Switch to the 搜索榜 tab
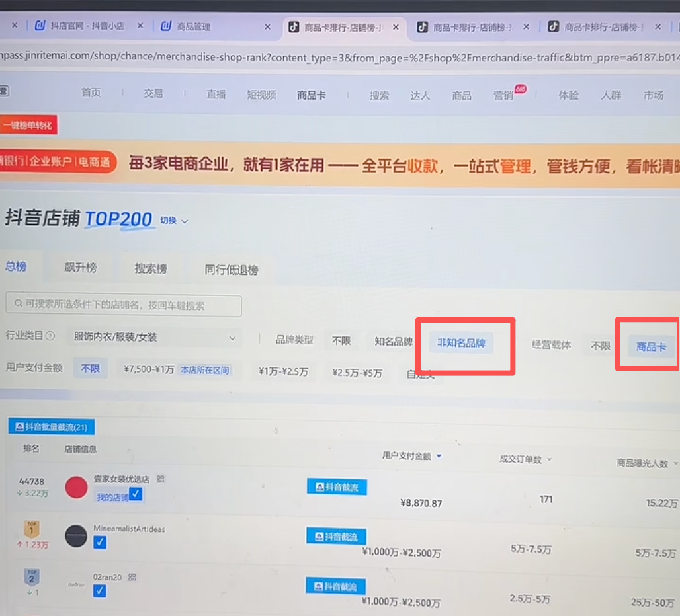The image size is (680, 616). point(151,268)
